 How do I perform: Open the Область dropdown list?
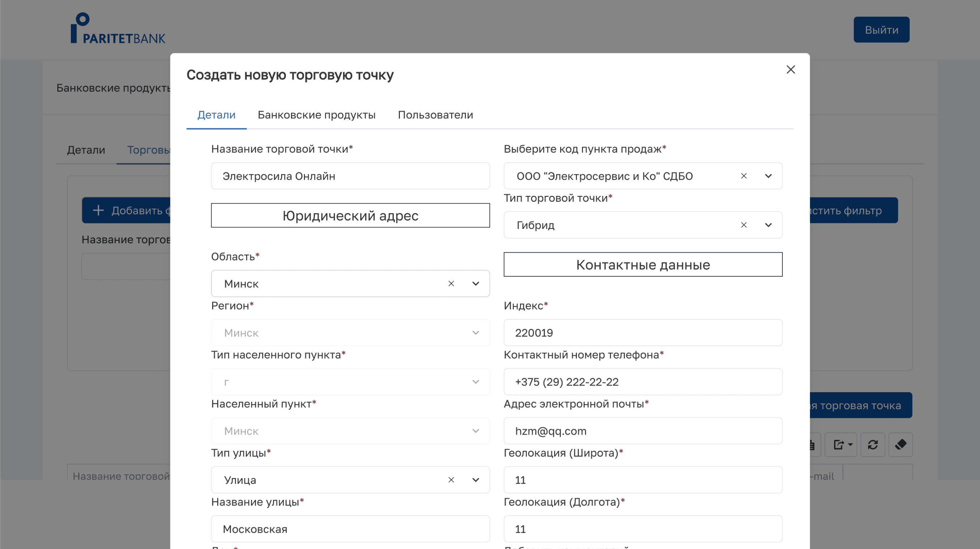pos(476,284)
